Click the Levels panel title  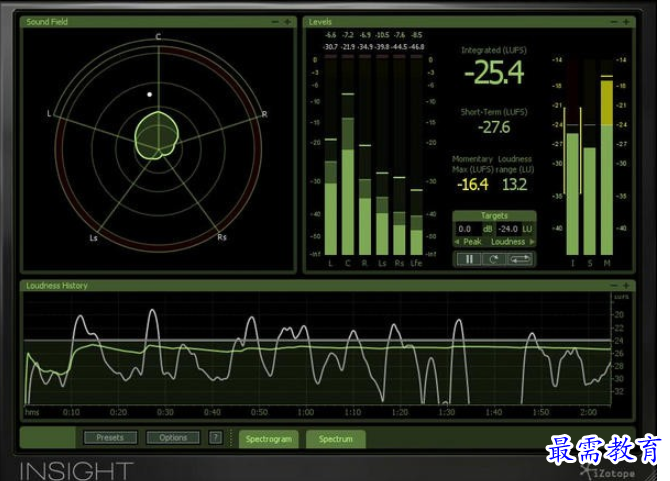[x=320, y=22]
